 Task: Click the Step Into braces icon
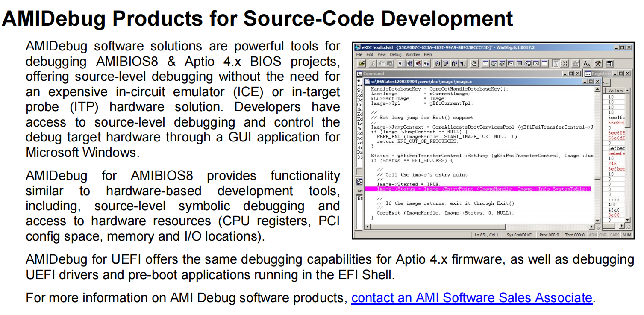tap(438, 63)
